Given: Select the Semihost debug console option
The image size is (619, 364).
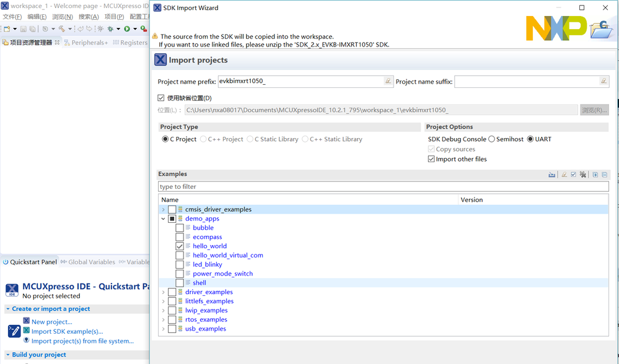Looking at the screenshot, I should (491, 139).
